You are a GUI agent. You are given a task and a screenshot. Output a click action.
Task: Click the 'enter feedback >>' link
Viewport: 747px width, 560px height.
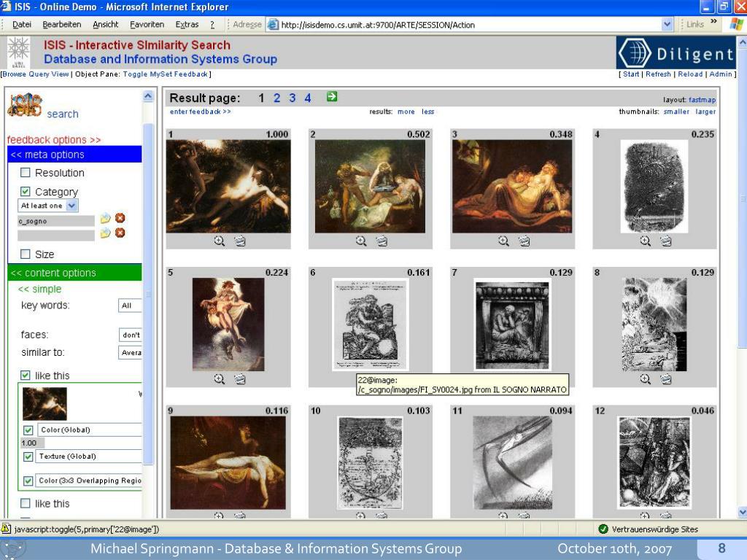pos(200,112)
